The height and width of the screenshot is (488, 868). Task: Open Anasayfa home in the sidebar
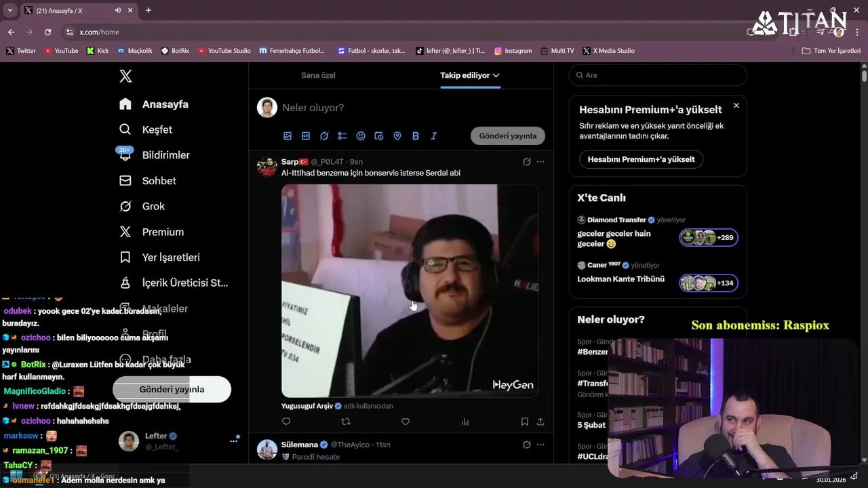point(154,104)
